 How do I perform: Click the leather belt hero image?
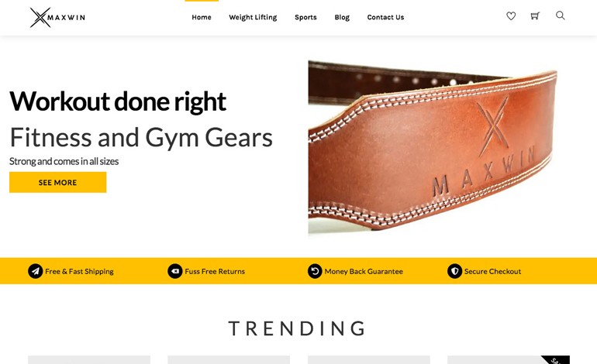tap(433, 149)
